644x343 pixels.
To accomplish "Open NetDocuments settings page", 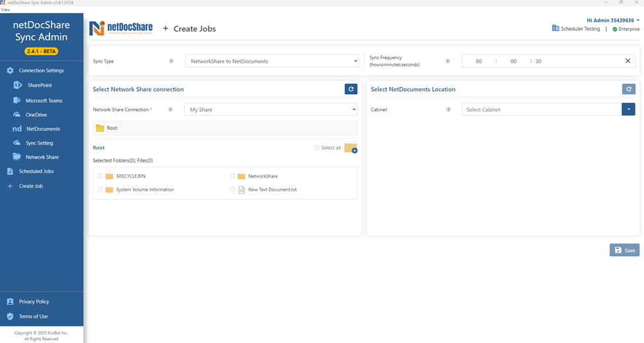I will click(43, 129).
